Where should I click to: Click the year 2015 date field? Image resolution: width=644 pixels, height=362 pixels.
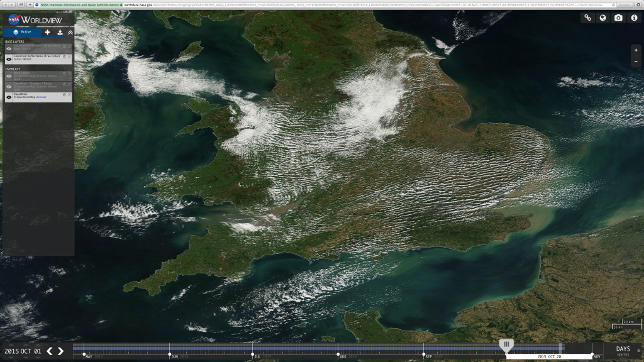12,351
